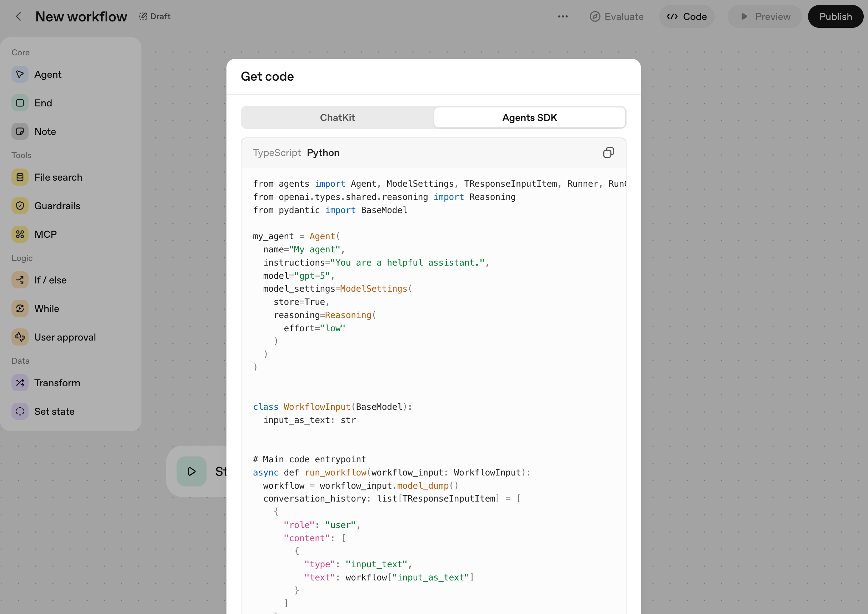
Task: Click the back arrow next to New workflow
Action: pos(19,17)
